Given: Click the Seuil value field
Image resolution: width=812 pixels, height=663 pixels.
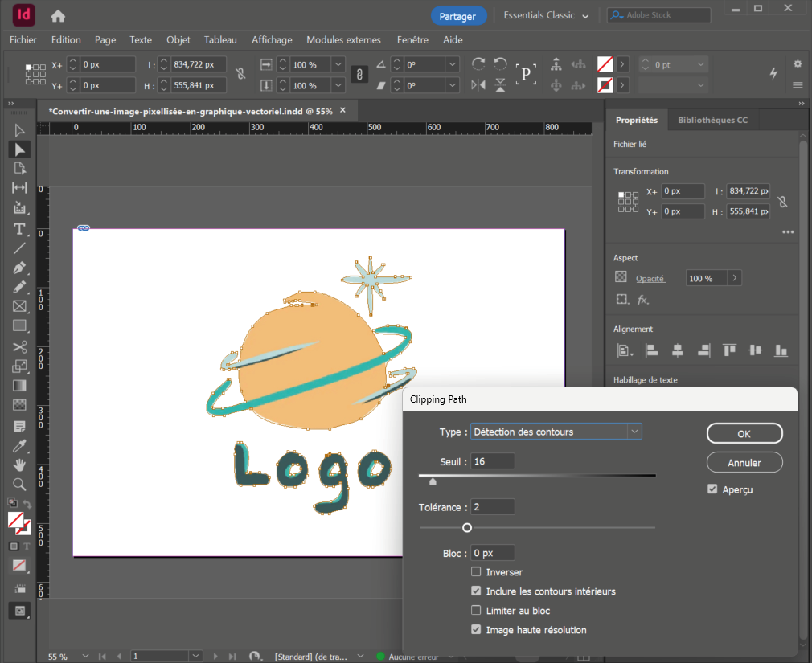Looking at the screenshot, I should [493, 461].
